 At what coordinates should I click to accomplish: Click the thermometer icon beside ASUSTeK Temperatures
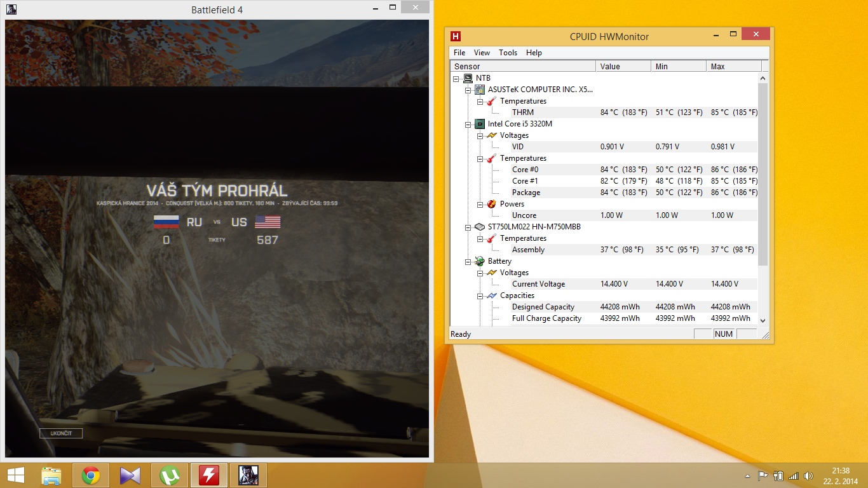point(492,101)
